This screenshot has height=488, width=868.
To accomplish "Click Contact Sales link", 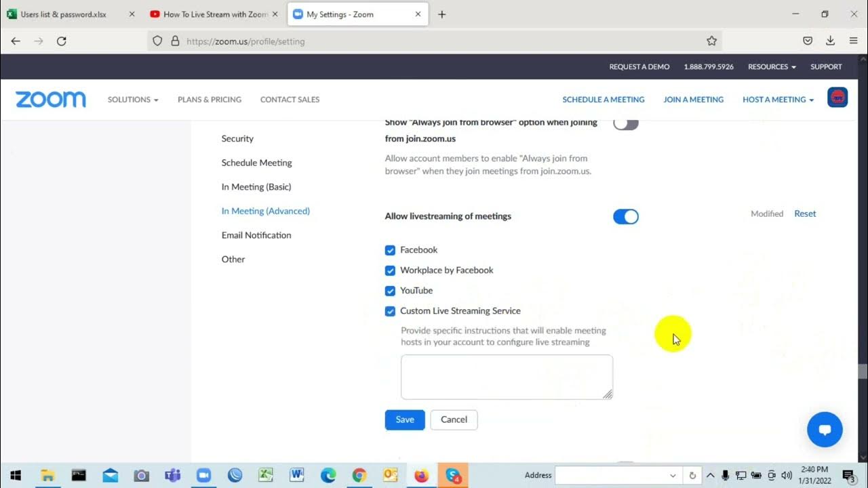I will click(x=290, y=100).
